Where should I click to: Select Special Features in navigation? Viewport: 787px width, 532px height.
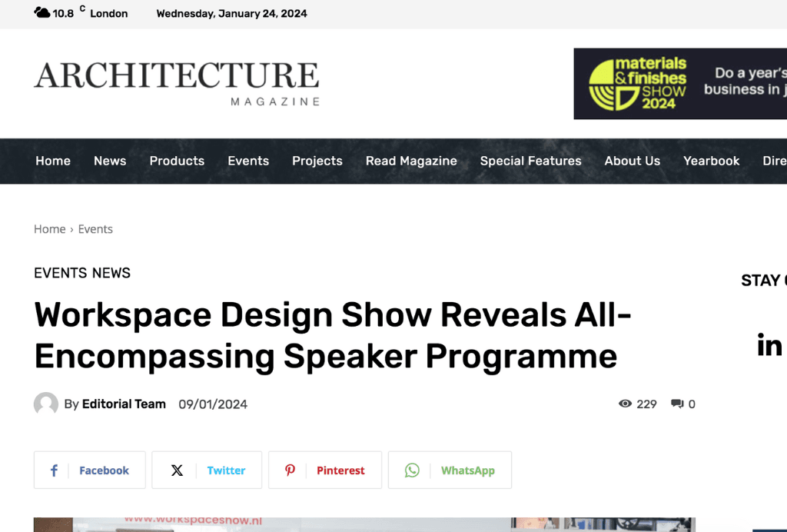point(530,161)
